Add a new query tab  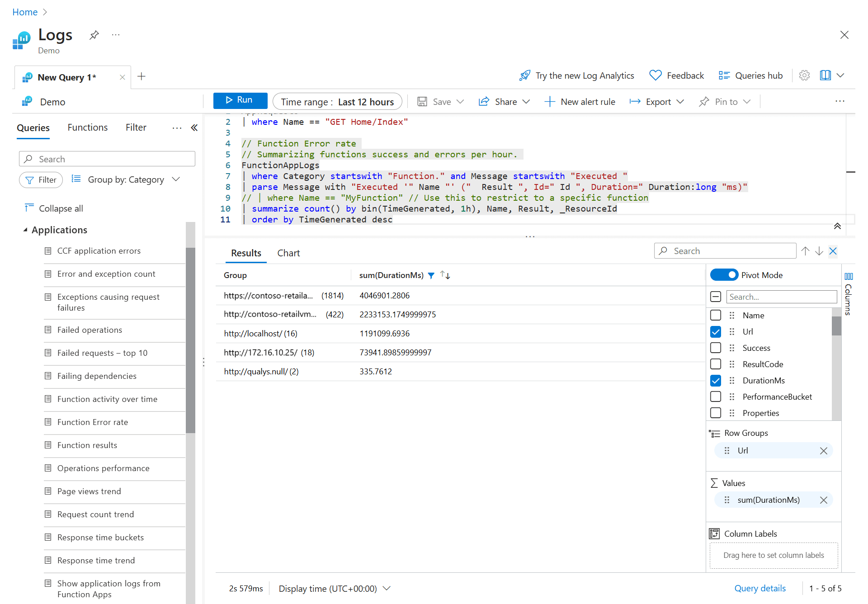(142, 76)
